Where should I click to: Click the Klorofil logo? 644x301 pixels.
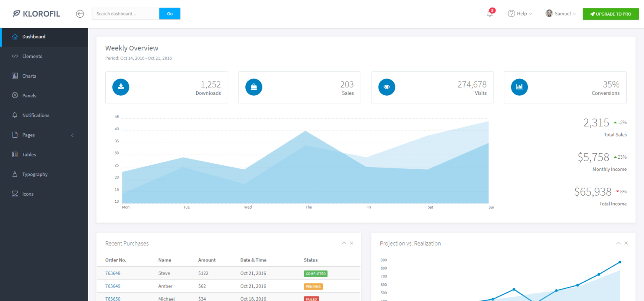click(36, 13)
